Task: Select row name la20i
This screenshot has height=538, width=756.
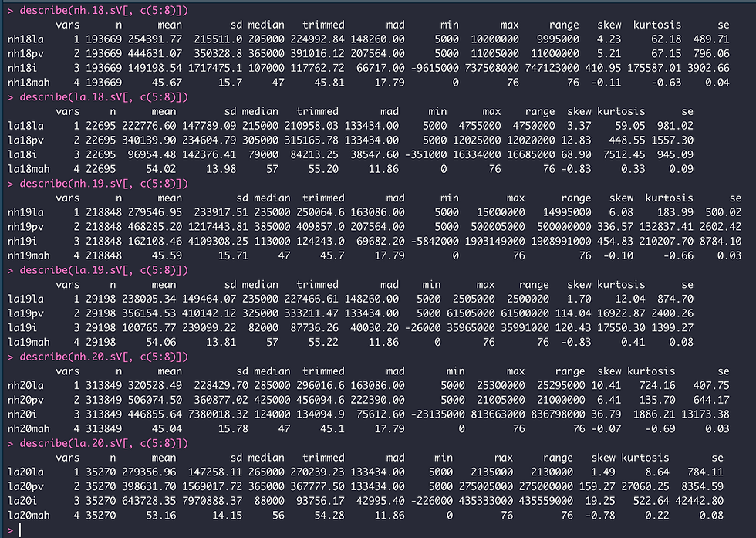Action: (x=22, y=501)
